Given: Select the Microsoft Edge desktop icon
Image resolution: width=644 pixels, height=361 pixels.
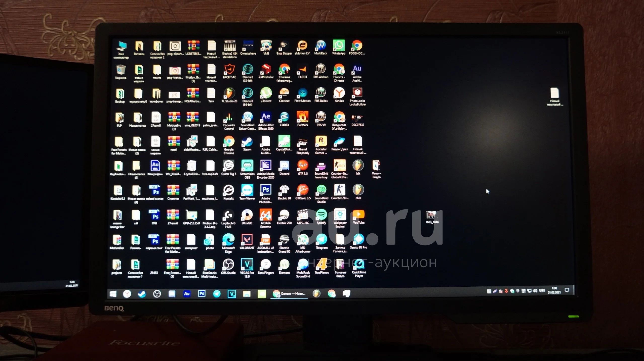Looking at the screenshot, I should 228,243.
